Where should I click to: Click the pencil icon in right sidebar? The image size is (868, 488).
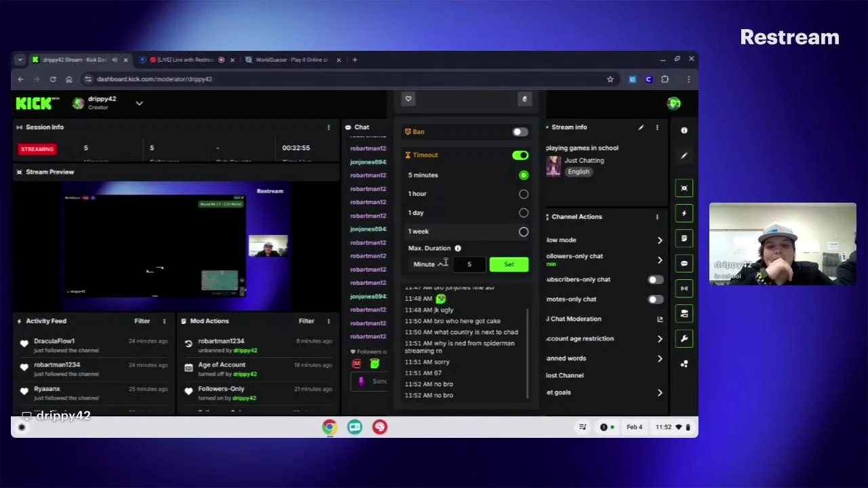click(684, 156)
